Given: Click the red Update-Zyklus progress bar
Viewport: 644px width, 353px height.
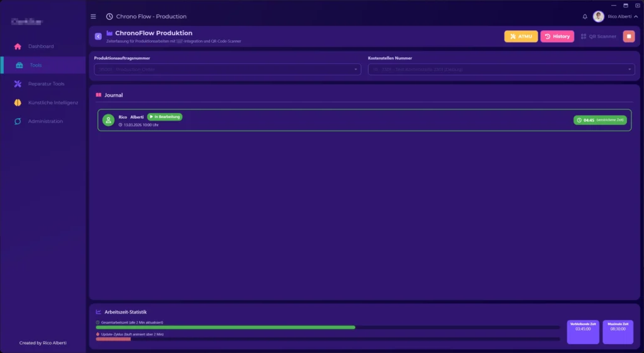Looking at the screenshot, I should pyautogui.click(x=113, y=339).
